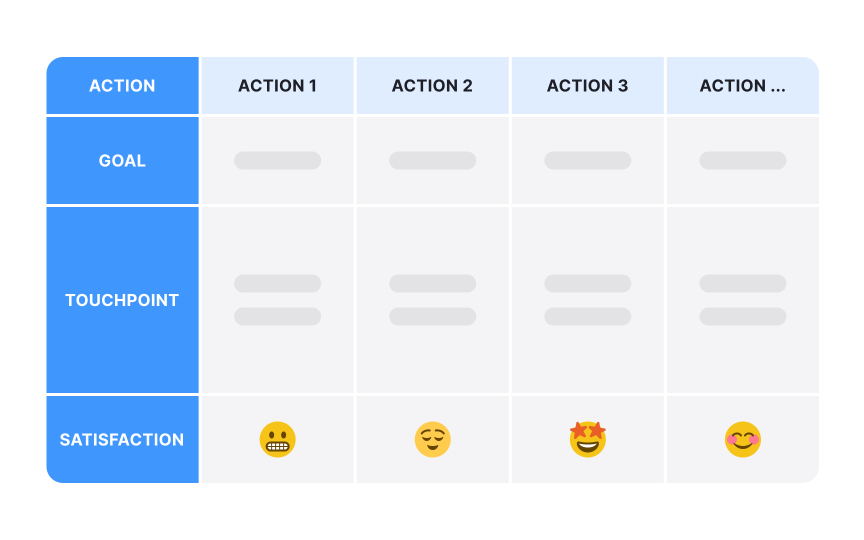Click the lower Touchpoint placeholder under Action 2

[x=433, y=316]
